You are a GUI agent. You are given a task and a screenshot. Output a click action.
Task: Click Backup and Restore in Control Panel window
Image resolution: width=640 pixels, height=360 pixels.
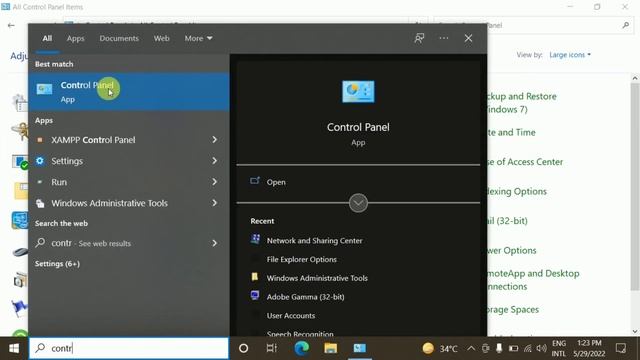[522, 103]
